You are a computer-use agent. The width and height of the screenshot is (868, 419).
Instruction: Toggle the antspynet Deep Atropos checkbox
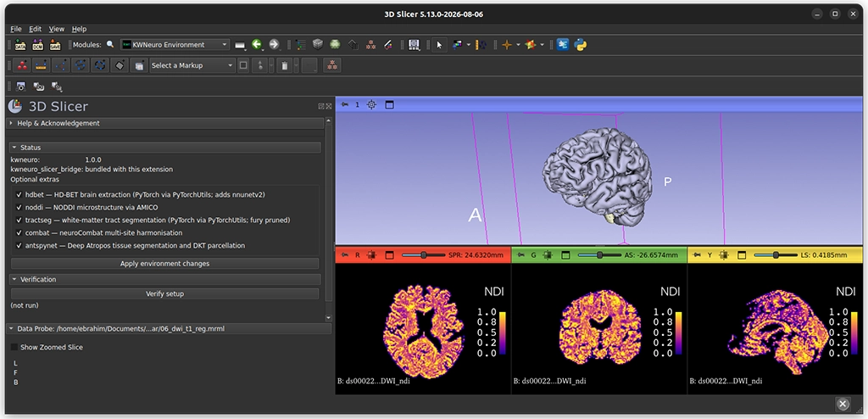coord(19,245)
